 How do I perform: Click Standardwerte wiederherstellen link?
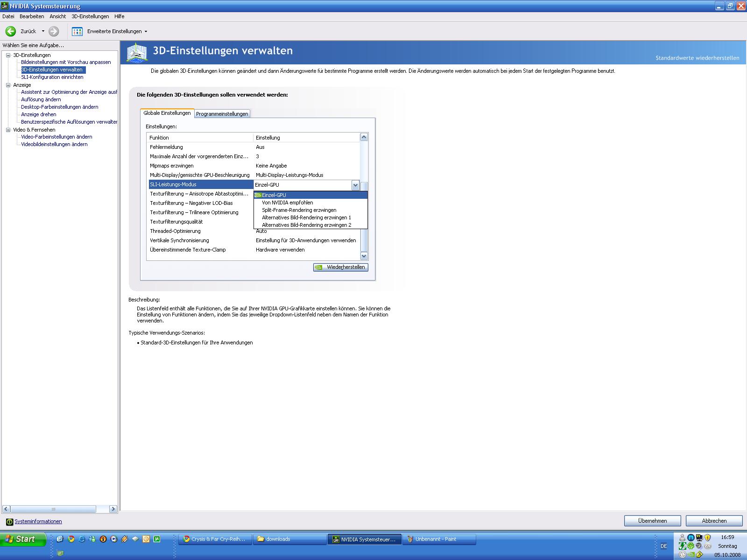(698, 58)
